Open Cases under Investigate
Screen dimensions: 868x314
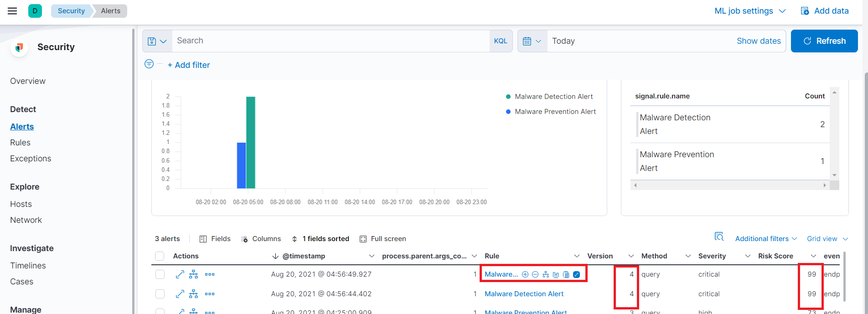[x=21, y=282]
